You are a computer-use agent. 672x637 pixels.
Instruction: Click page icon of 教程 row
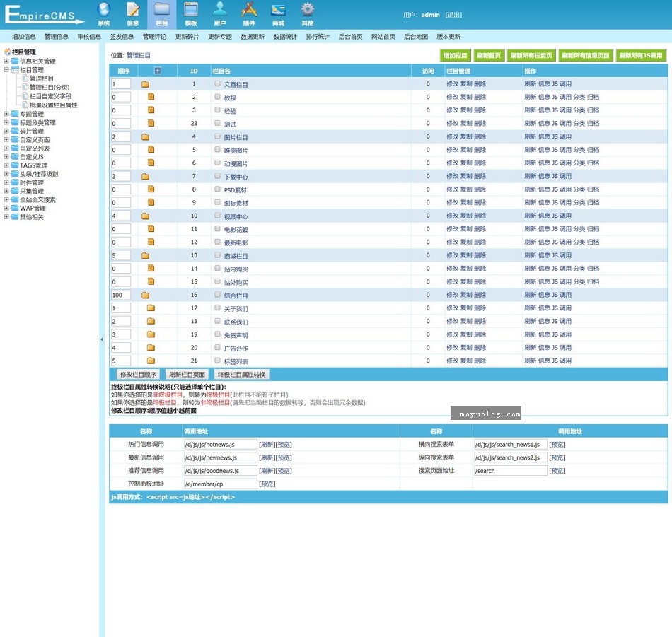point(151,97)
